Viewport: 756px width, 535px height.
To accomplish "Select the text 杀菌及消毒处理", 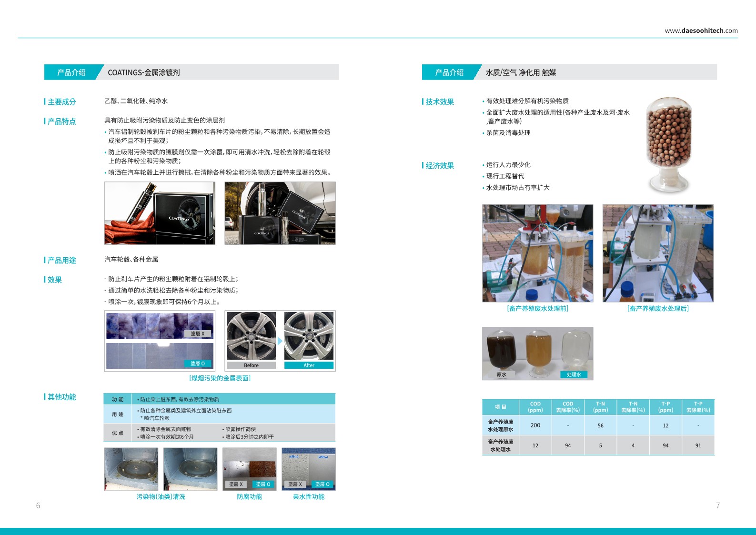I will (x=508, y=133).
